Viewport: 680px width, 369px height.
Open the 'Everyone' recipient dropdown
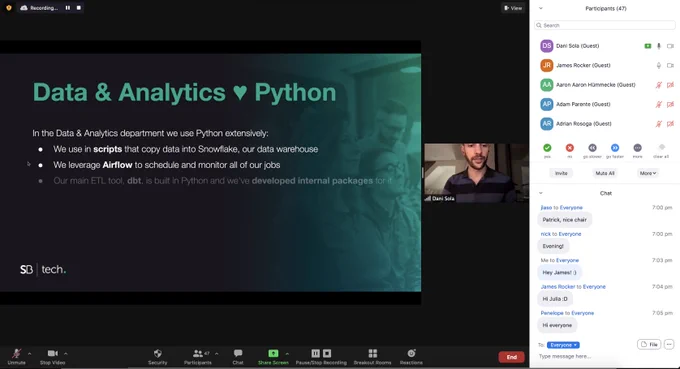click(563, 345)
